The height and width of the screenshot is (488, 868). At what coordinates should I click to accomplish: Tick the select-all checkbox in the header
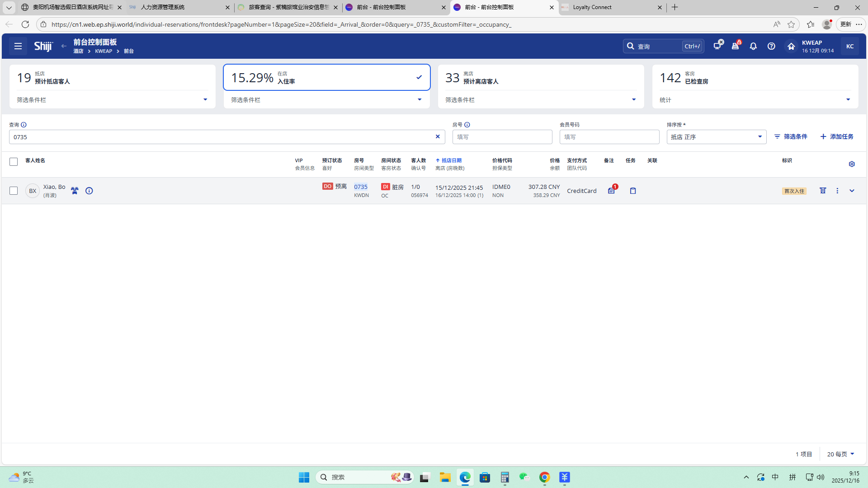(14, 162)
